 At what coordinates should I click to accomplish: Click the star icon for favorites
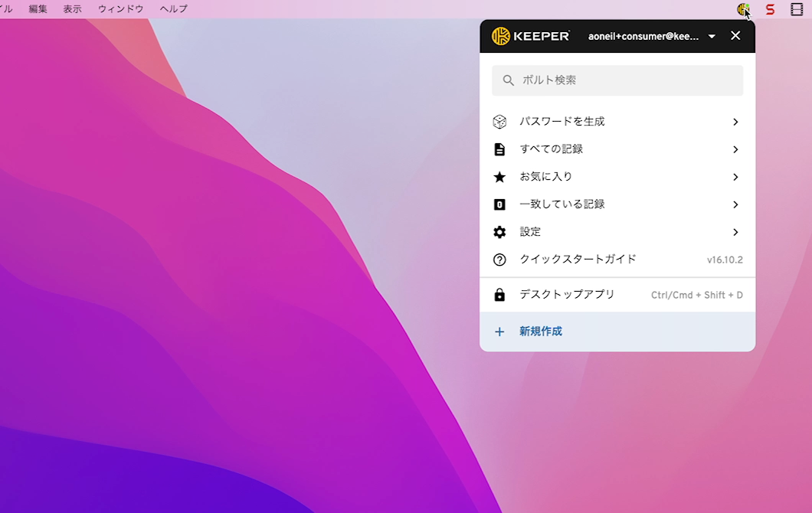(x=499, y=177)
